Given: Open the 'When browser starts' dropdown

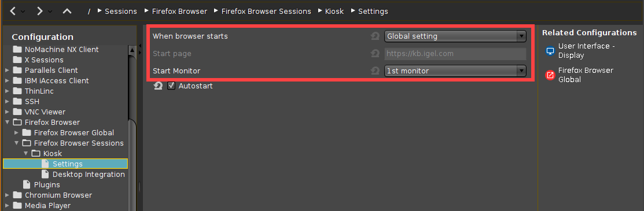Looking at the screenshot, I should pyautogui.click(x=455, y=36).
